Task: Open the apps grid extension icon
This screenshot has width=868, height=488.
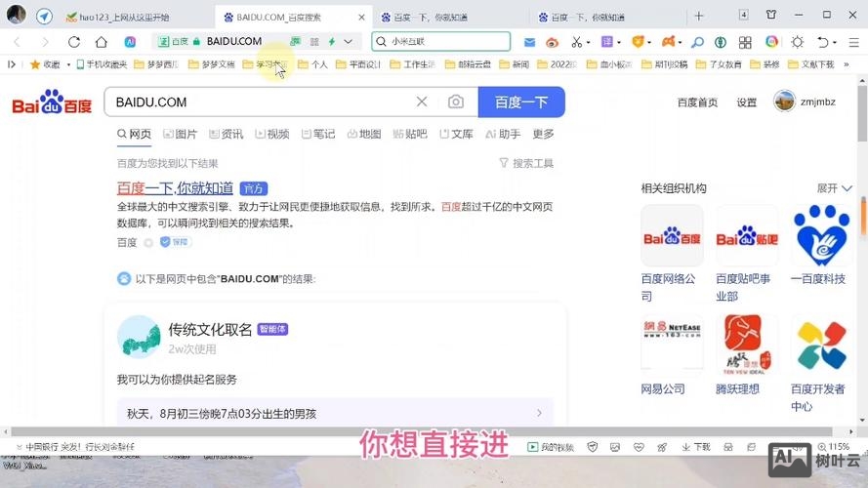Action: tap(745, 42)
